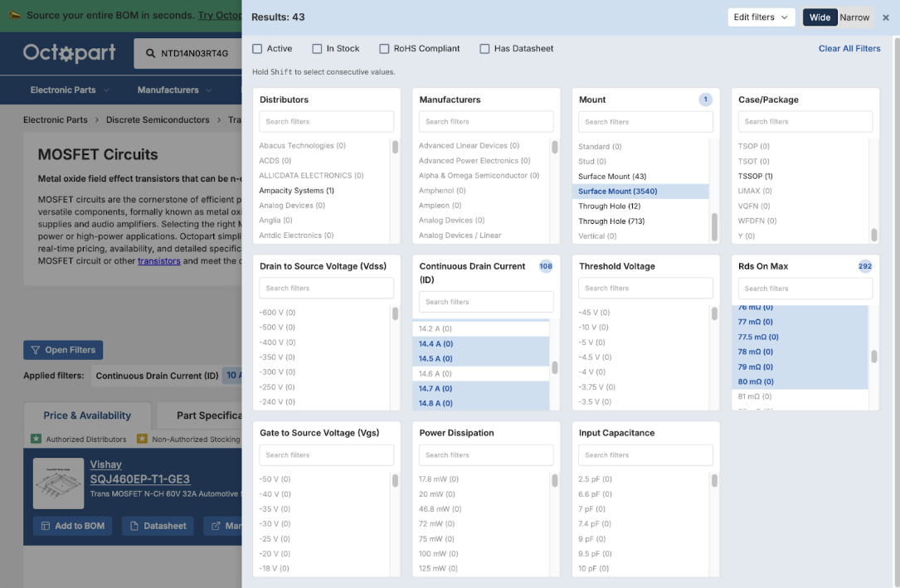Viewport: 900px width, 588px height.
Task: Check the Has Datasheet checkbox
Action: tap(484, 49)
